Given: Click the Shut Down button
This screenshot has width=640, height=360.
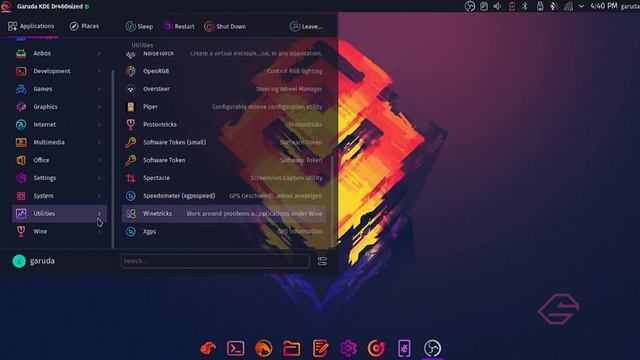Looking at the screenshot, I should pos(225,27).
